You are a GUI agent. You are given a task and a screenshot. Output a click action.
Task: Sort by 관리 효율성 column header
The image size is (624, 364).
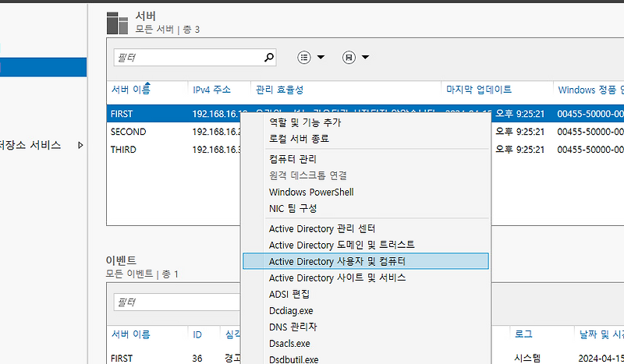(279, 90)
